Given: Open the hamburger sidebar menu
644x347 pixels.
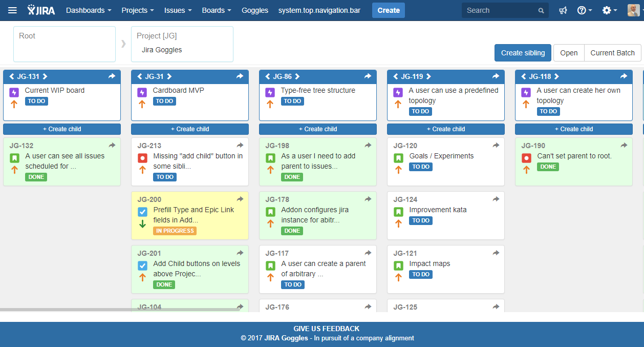Looking at the screenshot, I should point(12,10).
